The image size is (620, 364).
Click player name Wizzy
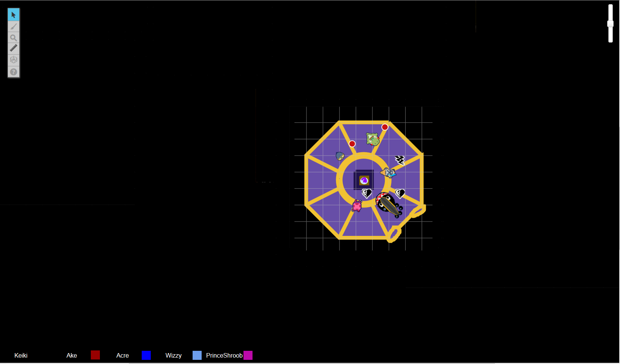coord(173,355)
